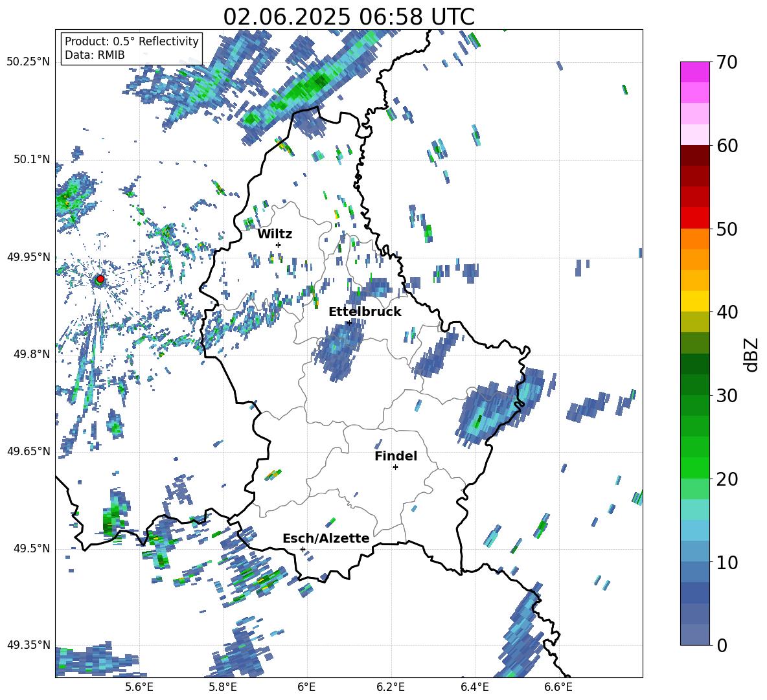Click the 70 value on colorbar
The image size is (767, 700).
[727, 62]
